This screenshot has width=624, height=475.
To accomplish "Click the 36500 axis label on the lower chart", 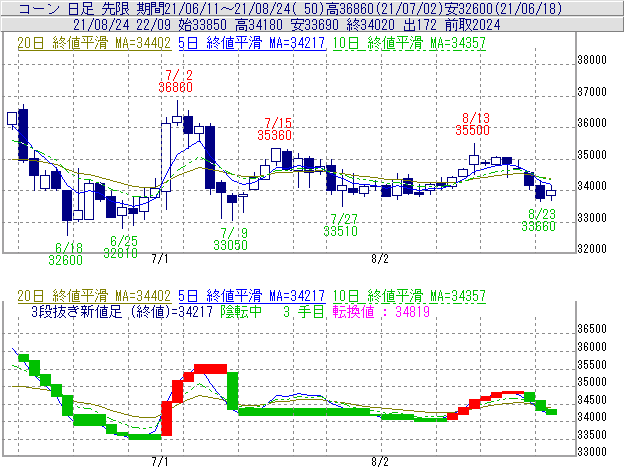I will [592, 329].
